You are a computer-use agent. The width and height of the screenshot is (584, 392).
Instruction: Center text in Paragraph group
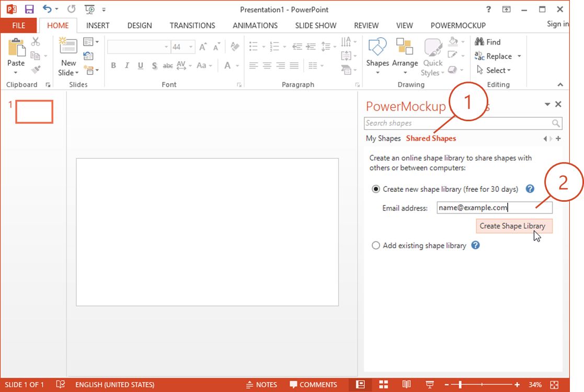coord(267,65)
